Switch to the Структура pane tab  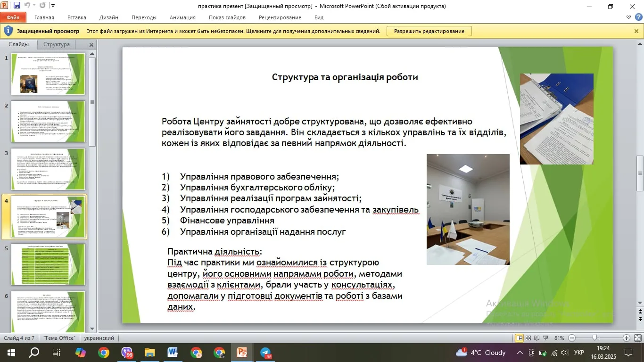57,44
